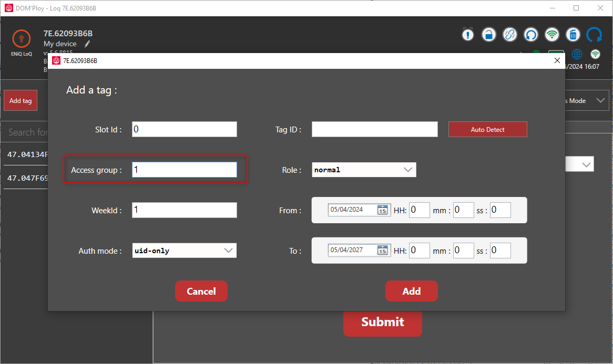The height and width of the screenshot is (364, 613).
Task: Select tag row starting 47.047F6
Action: coord(26,178)
